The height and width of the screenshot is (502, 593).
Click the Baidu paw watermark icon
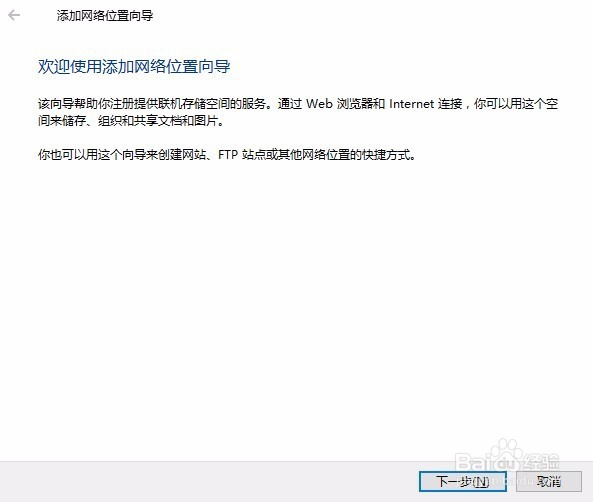pos(506,452)
